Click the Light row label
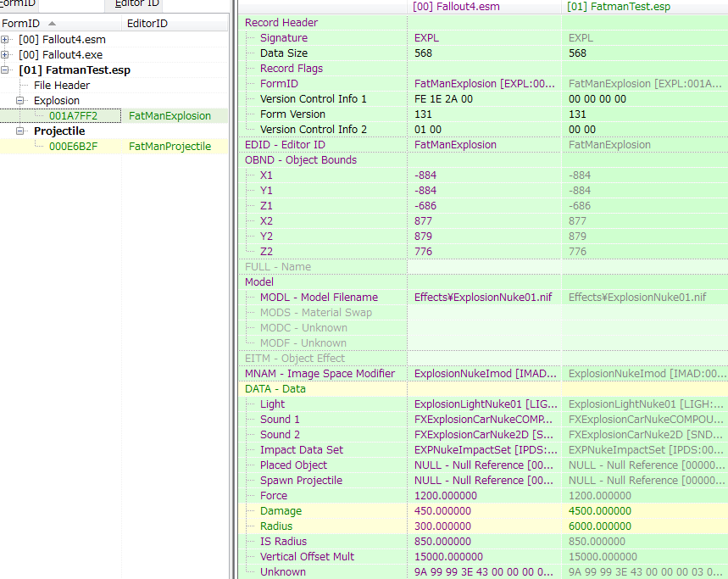728x579 pixels. (x=273, y=404)
